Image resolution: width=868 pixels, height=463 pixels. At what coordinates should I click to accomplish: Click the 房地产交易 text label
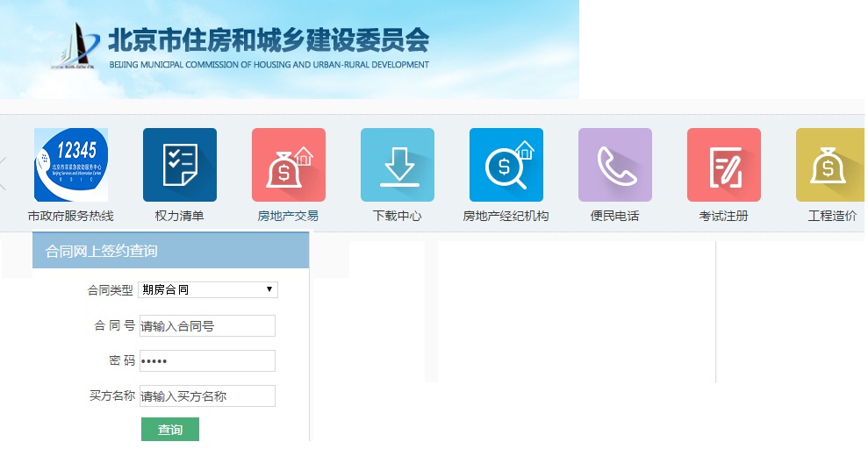pyautogui.click(x=288, y=216)
